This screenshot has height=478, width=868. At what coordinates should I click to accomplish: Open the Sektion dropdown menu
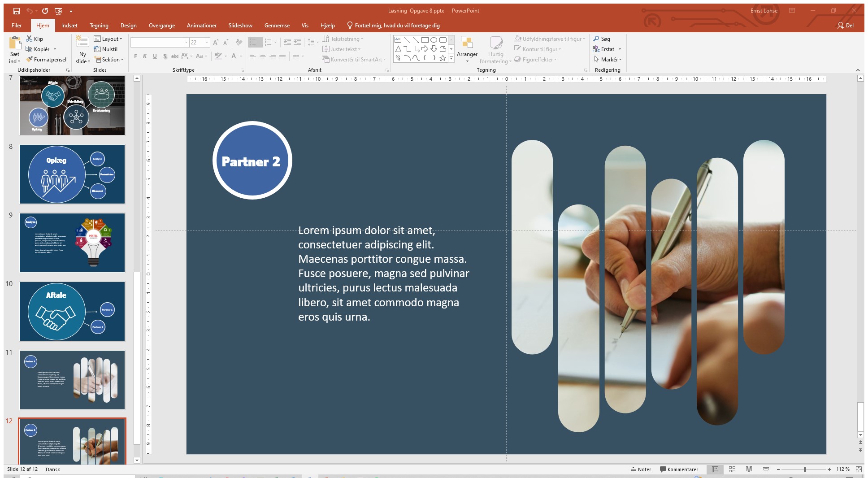coord(109,60)
